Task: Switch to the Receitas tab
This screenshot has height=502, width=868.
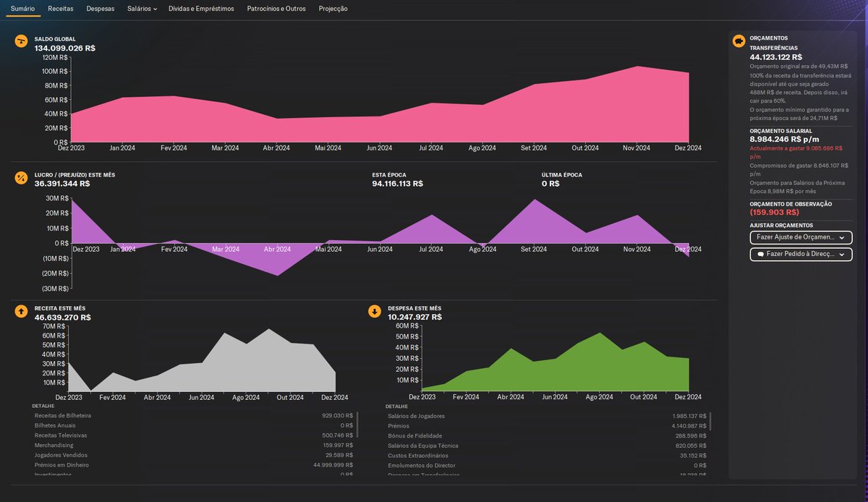Action: click(x=60, y=9)
